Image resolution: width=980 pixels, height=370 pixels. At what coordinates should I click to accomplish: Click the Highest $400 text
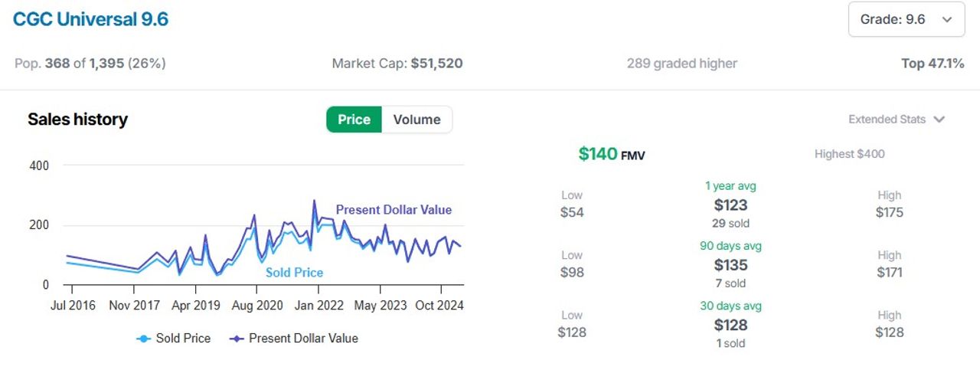pyautogui.click(x=849, y=154)
